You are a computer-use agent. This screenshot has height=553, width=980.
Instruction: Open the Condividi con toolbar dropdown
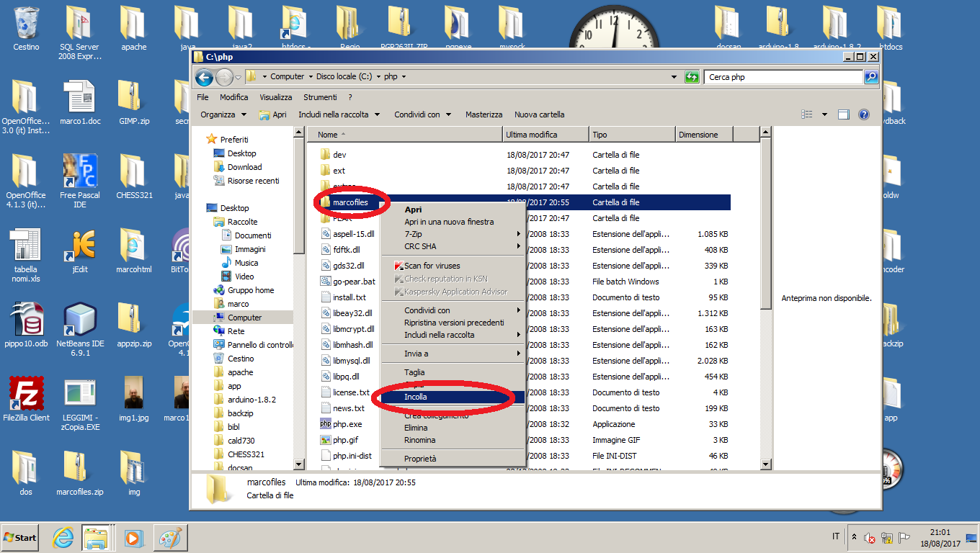point(422,114)
